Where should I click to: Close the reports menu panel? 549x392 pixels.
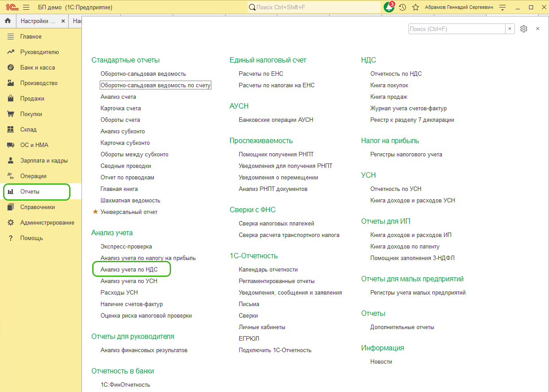[537, 29]
